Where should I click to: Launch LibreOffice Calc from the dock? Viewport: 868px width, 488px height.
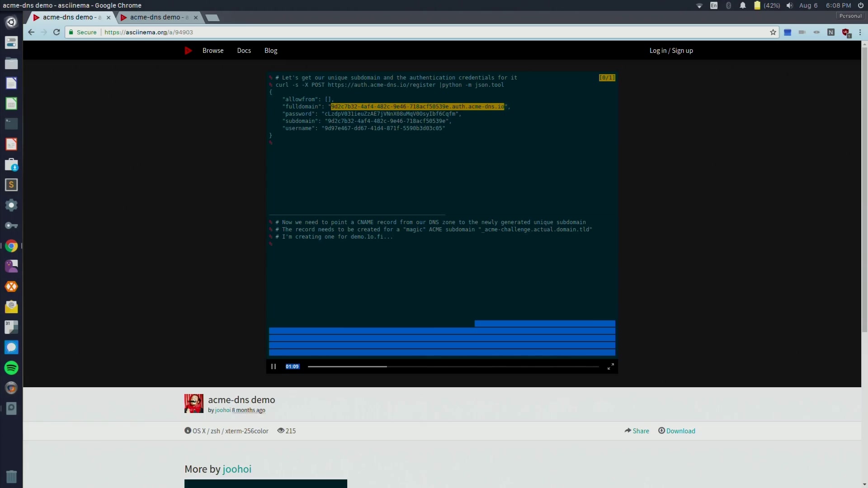coord(11,103)
